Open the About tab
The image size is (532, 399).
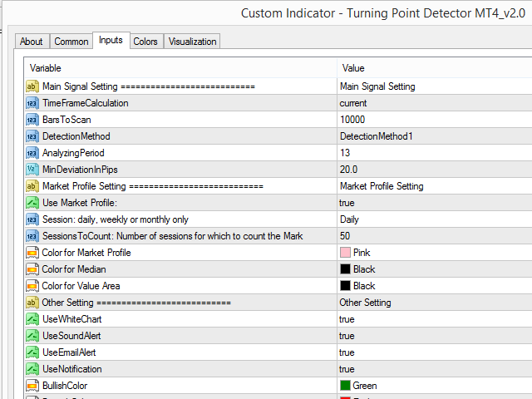click(32, 42)
